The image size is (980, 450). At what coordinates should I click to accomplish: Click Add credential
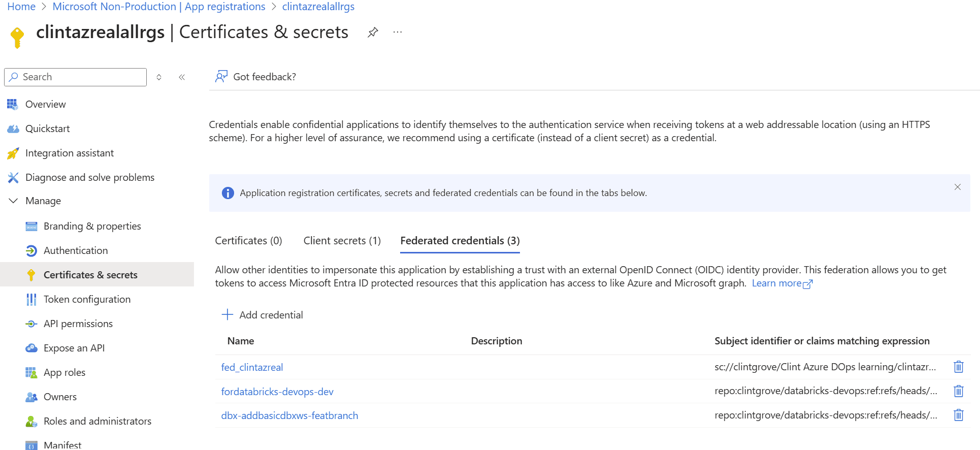(x=263, y=315)
